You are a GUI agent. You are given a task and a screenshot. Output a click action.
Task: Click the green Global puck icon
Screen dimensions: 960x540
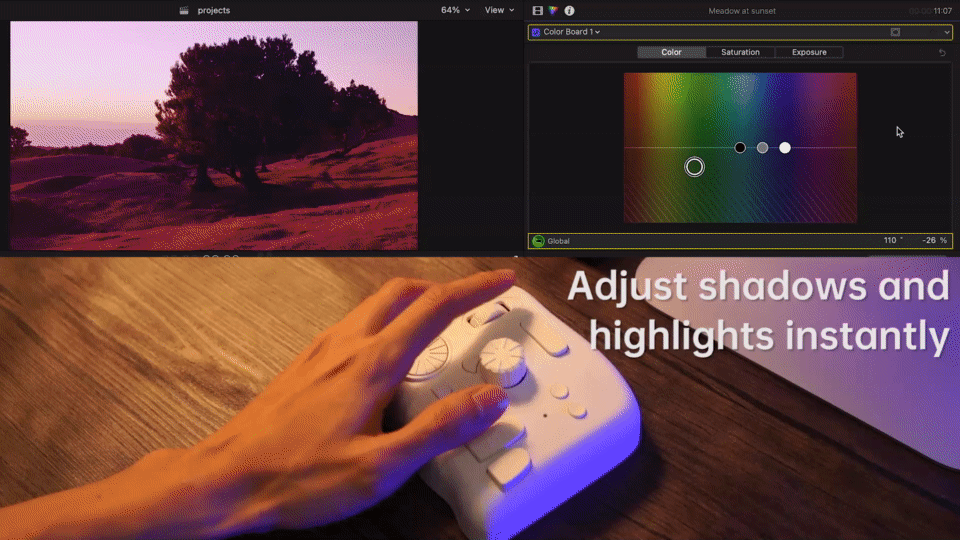(x=538, y=241)
